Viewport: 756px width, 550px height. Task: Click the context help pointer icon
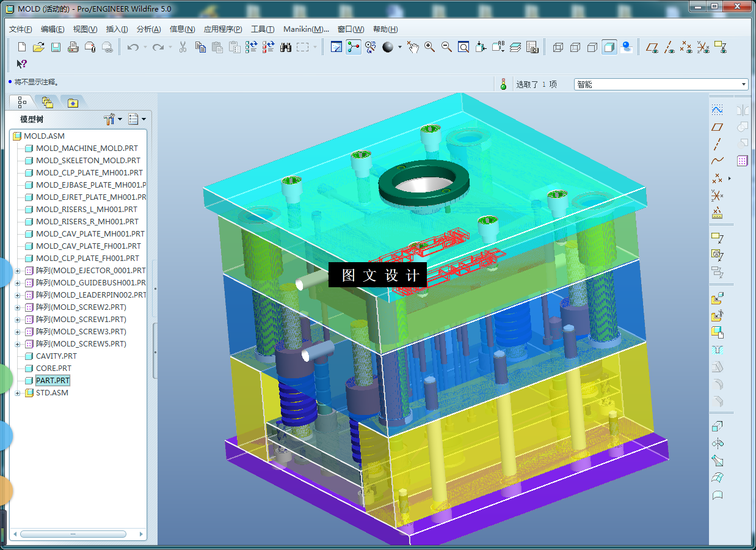[x=21, y=64]
